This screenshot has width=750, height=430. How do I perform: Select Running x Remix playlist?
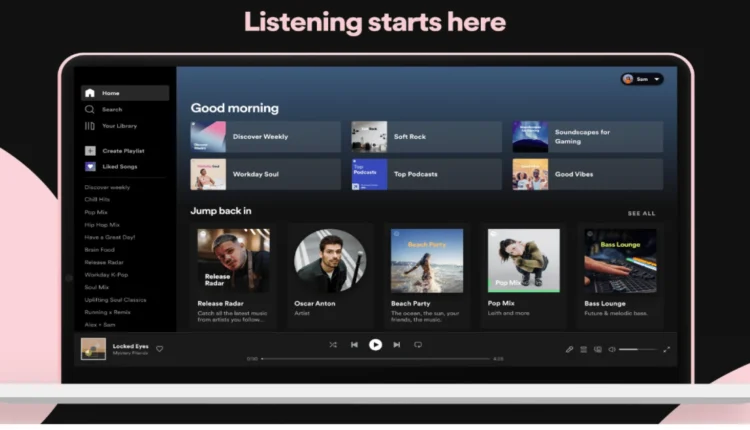[x=108, y=312]
